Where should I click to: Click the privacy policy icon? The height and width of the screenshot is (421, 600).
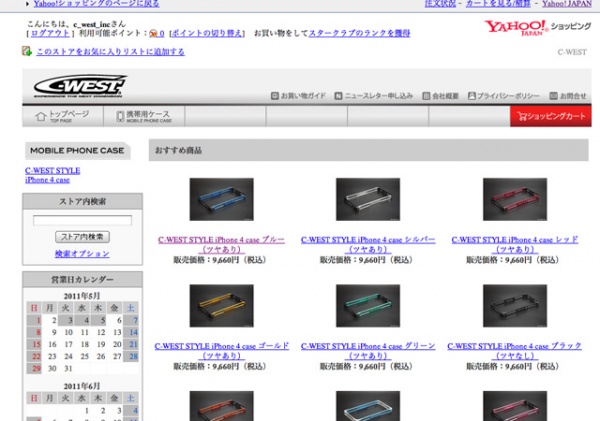click(472, 96)
